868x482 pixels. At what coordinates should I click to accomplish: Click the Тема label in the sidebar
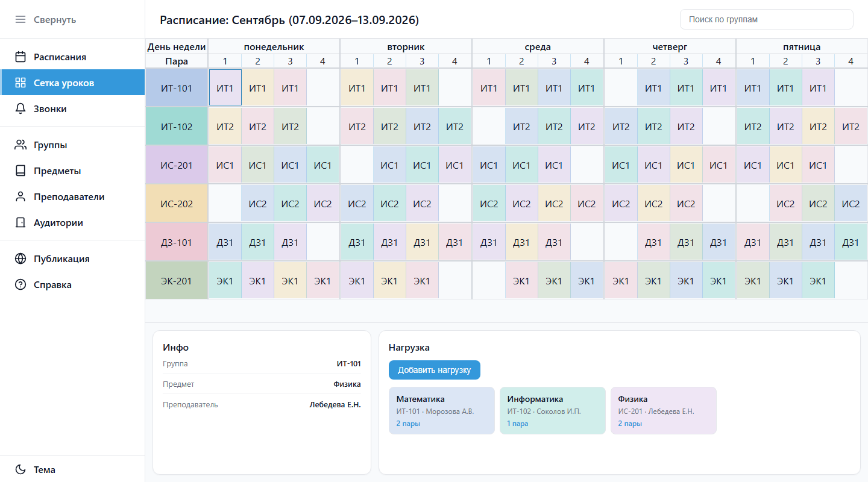tap(45, 469)
